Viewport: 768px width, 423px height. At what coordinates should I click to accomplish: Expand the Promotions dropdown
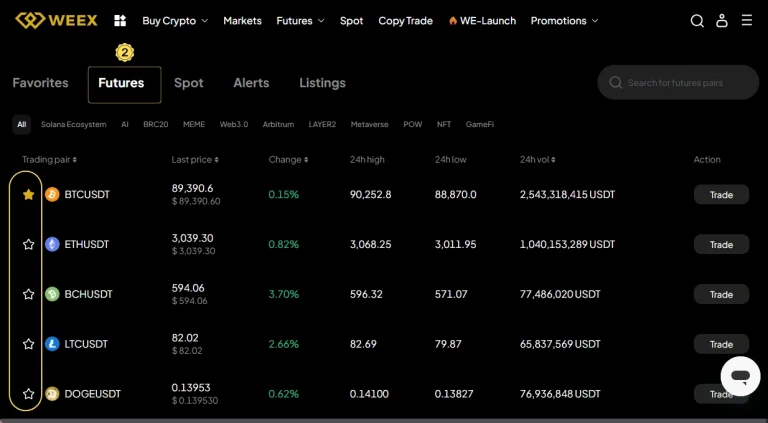pyautogui.click(x=564, y=21)
